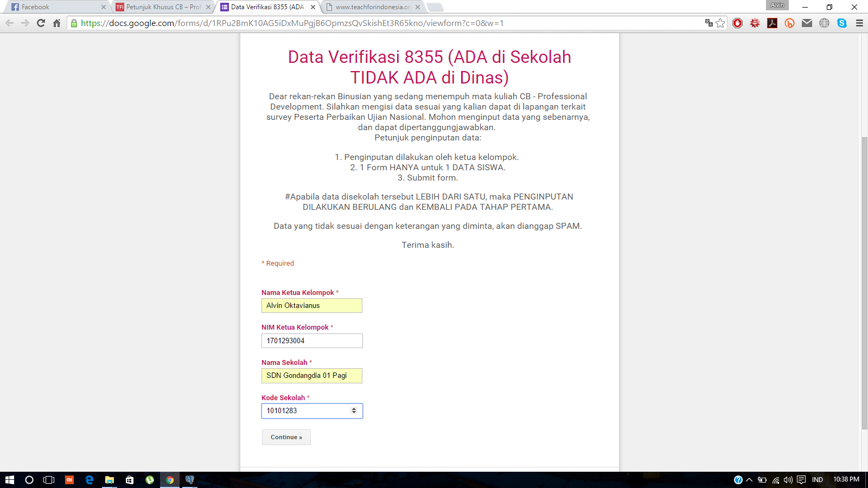Click the green secure padlock icon
This screenshot has width=868, height=488.
pos(74,23)
